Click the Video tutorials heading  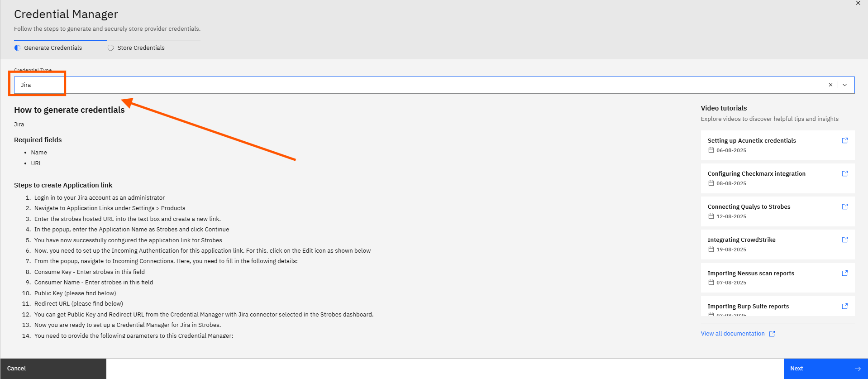click(724, 108)
